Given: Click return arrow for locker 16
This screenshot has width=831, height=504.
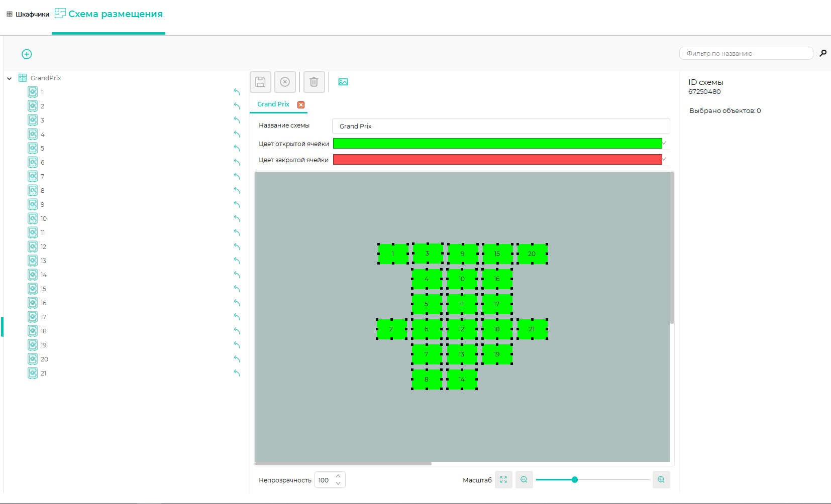Looking at the screenshot, I should pos(237,303).
